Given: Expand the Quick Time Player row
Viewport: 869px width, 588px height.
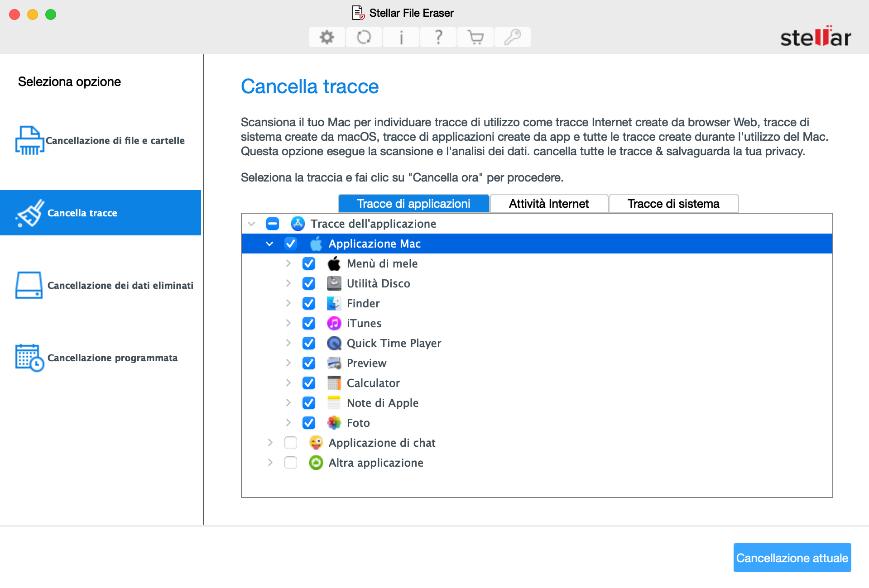Looking at the screenshot, I should pyautogui.click(x=288, y=343).
